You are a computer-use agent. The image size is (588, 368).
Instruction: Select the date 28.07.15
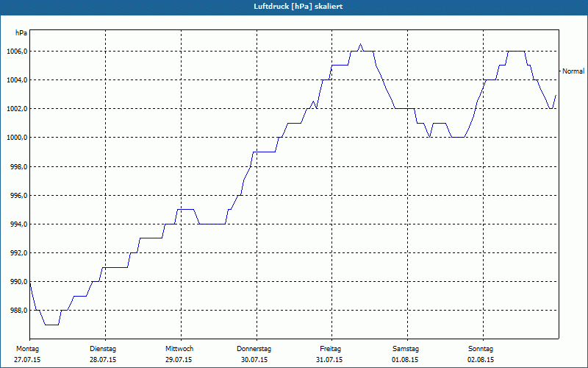(103, 360)
